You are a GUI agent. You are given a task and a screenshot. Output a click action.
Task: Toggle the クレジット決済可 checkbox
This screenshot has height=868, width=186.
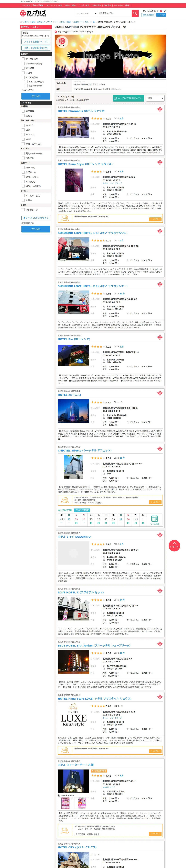(x=23, y=63)
